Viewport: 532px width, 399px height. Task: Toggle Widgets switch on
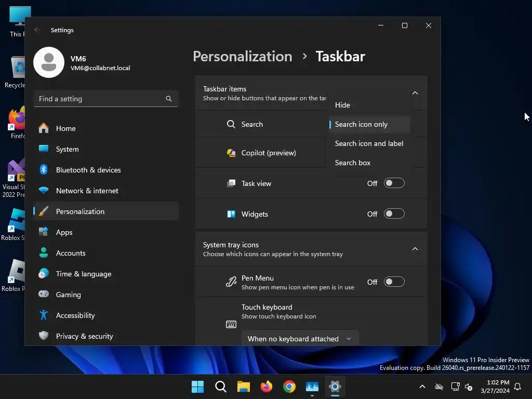[x=394, y=214]
